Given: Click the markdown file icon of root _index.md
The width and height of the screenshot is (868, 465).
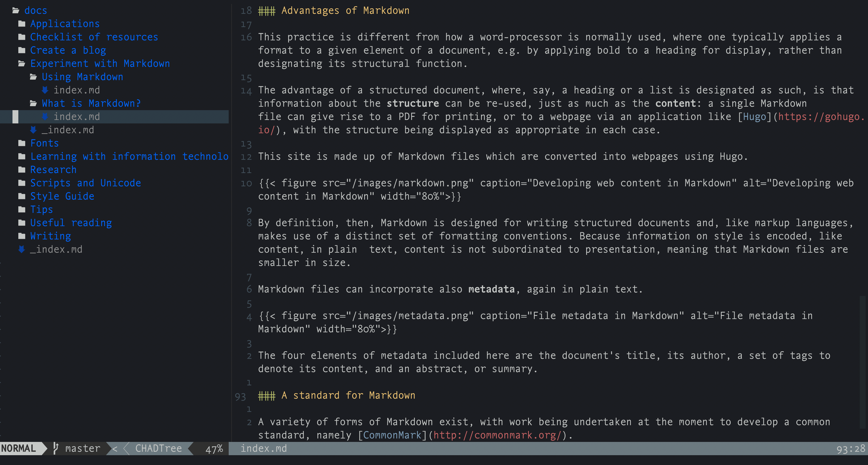Looking at the screenshot, I should (22, 249).
